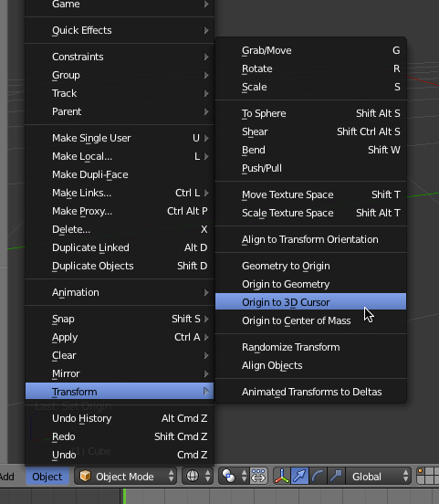Expand the Quick Effects submenu
The image size is (439, 504).
(x=120, y=30)
